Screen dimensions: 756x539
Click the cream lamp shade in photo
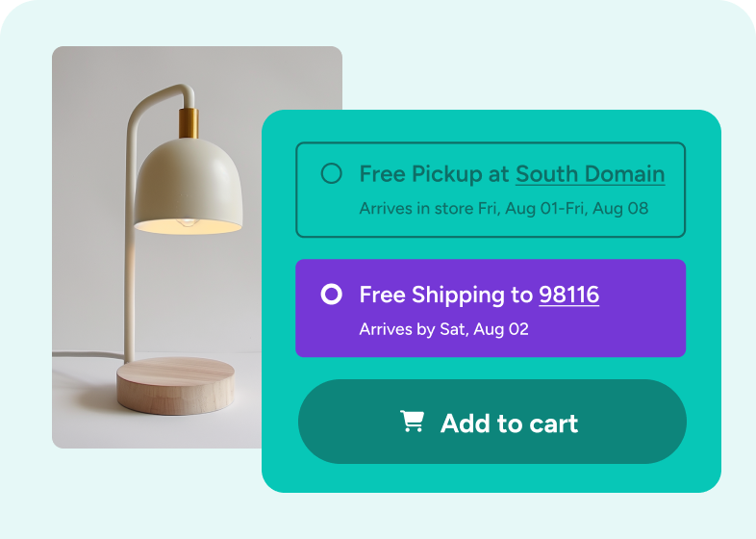(x=188, y=186)
